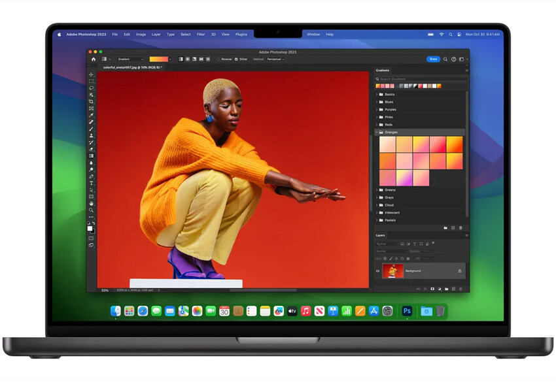556x392 pixels.
Task: Select the Zoom tool in the toolbar
Action: (x=92, y=210)
